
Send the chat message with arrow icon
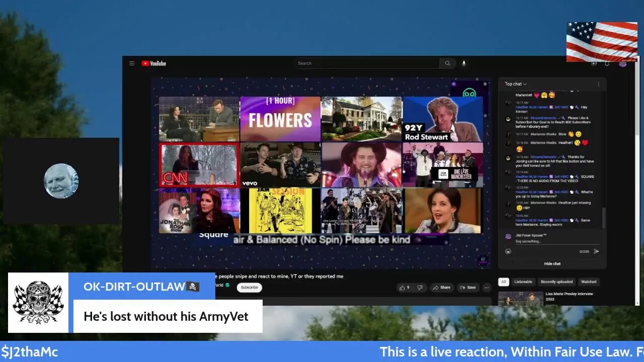coord(596,251)
